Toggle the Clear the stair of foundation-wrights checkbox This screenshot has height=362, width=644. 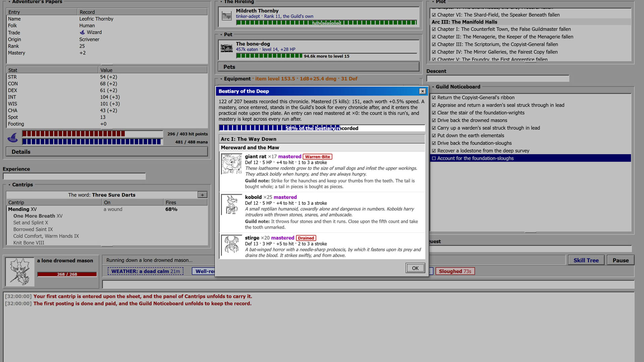(434, 113)
